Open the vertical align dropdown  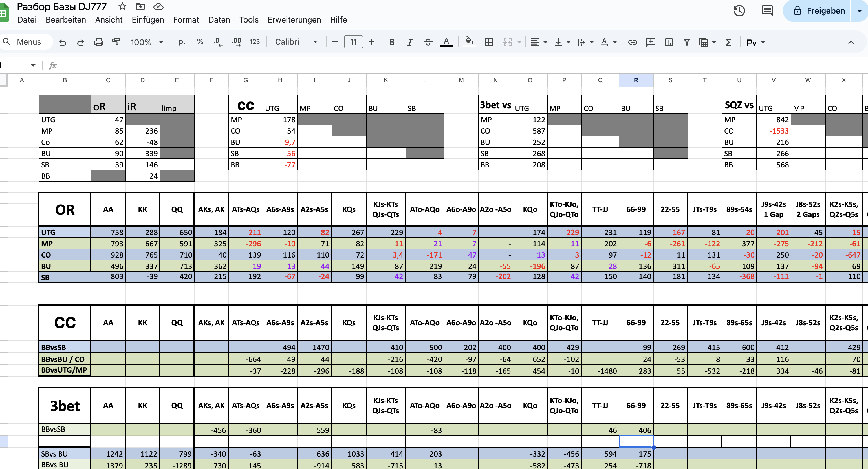coord(562,42)
